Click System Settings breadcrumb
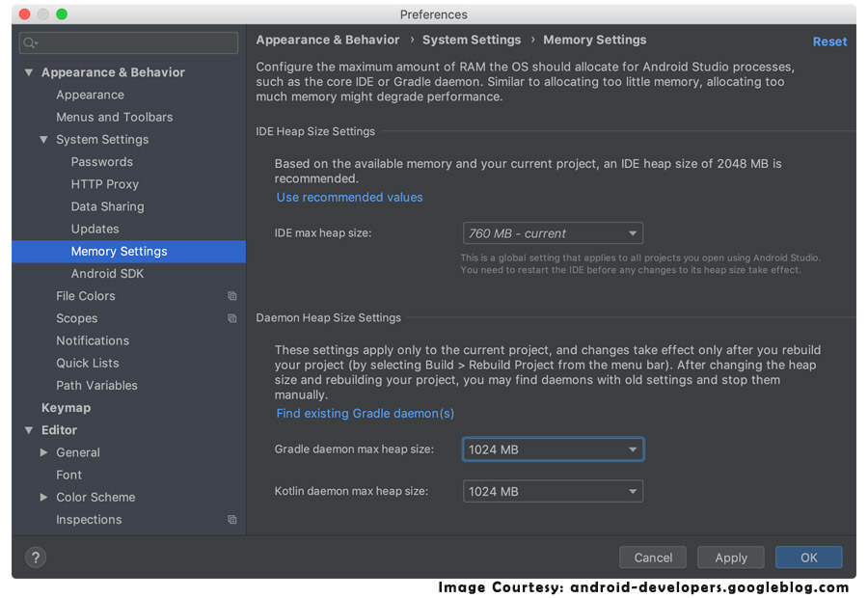This screenshot has height=598, width=868. 471,40
